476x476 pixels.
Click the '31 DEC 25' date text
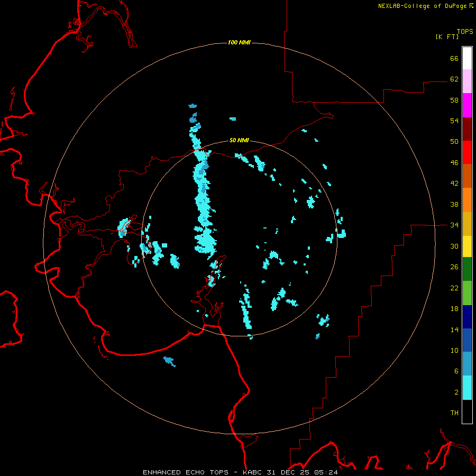tap(288, 472)
